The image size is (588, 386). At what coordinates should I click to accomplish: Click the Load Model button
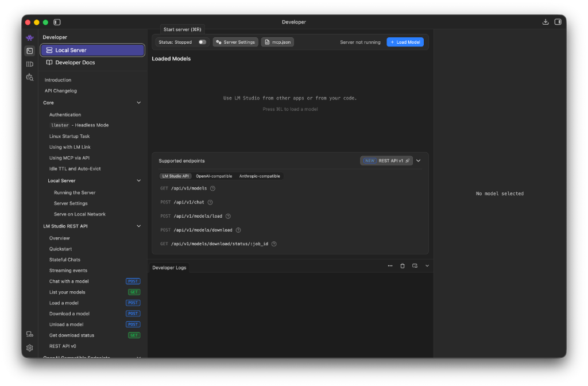[405, 42]
